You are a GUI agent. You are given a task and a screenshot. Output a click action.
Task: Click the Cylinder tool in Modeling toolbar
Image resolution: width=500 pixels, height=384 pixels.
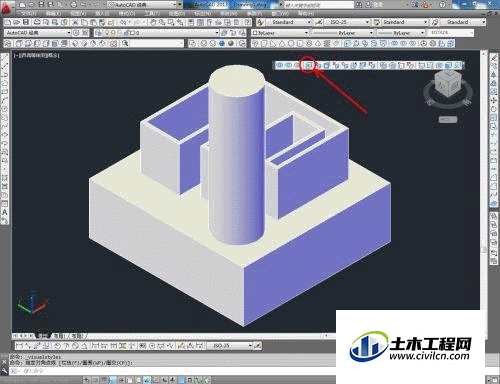300,43
